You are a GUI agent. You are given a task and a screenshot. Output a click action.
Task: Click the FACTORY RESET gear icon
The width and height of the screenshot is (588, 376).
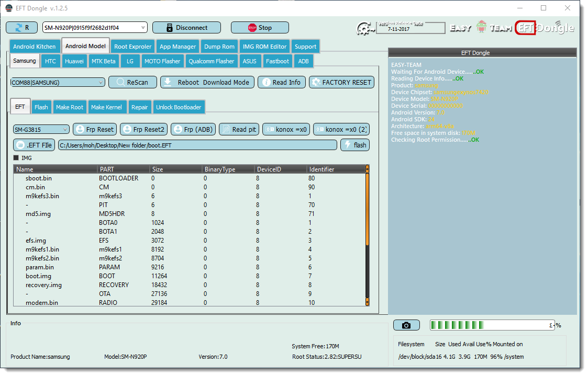pyautogui.click(x=316, y=83)
